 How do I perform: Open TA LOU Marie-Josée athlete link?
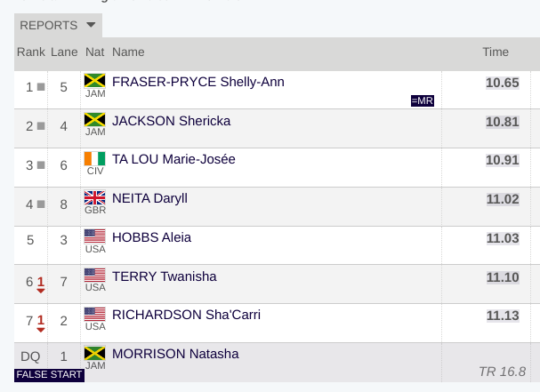(173, 159)
